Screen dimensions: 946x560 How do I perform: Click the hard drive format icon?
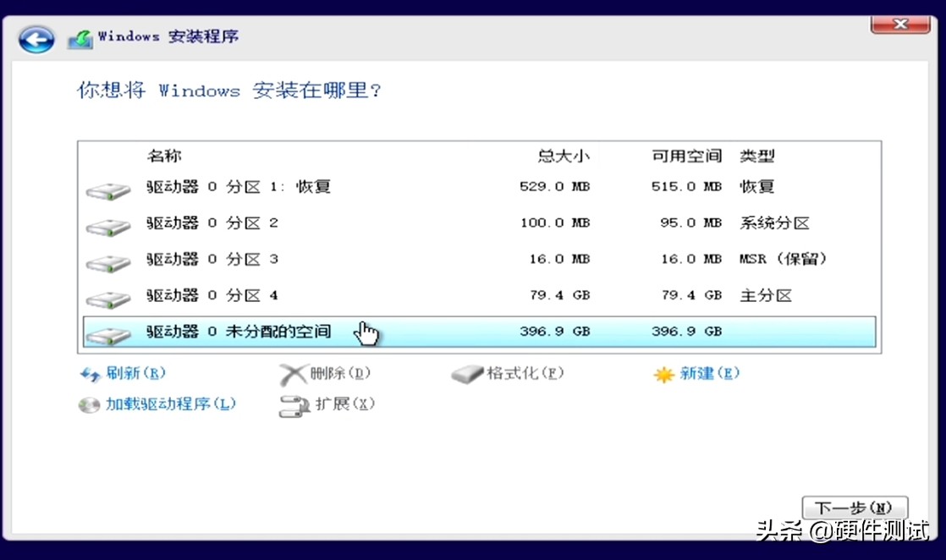click(467, 373)
